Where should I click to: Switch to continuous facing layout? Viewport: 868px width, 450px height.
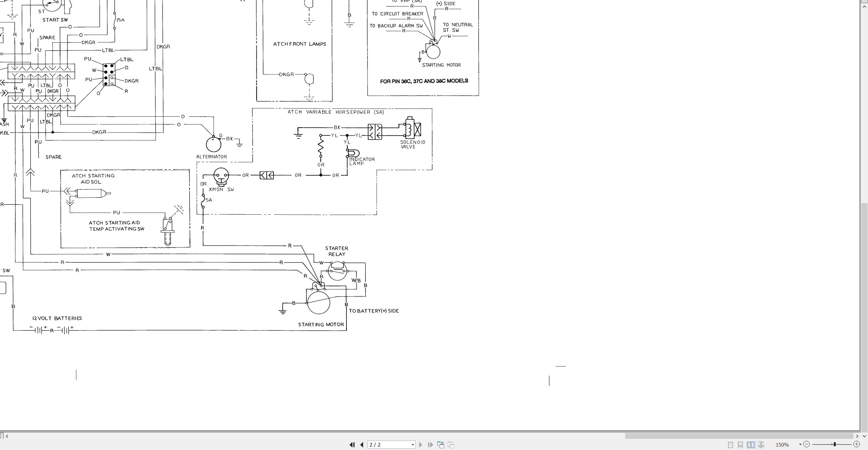click(761, 445)
